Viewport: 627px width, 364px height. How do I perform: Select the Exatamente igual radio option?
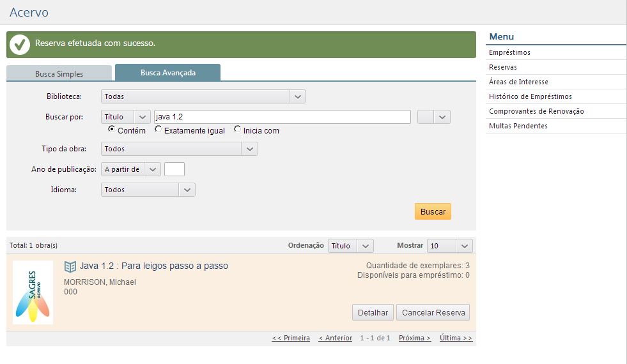pos(159,130)
